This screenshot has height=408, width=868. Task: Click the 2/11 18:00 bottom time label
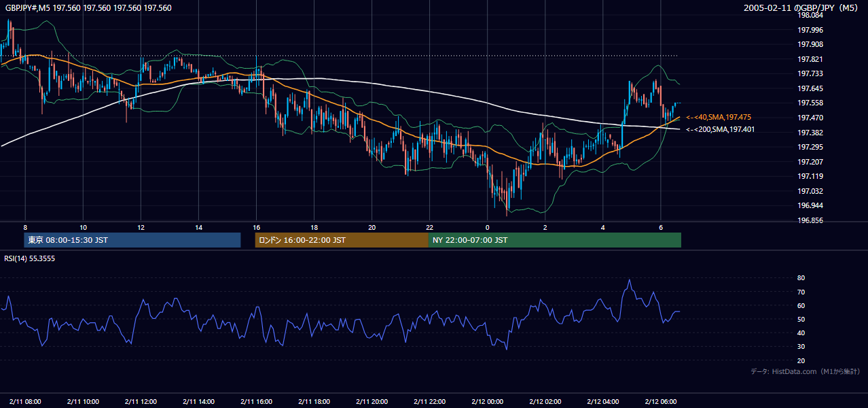click(314, 402)
